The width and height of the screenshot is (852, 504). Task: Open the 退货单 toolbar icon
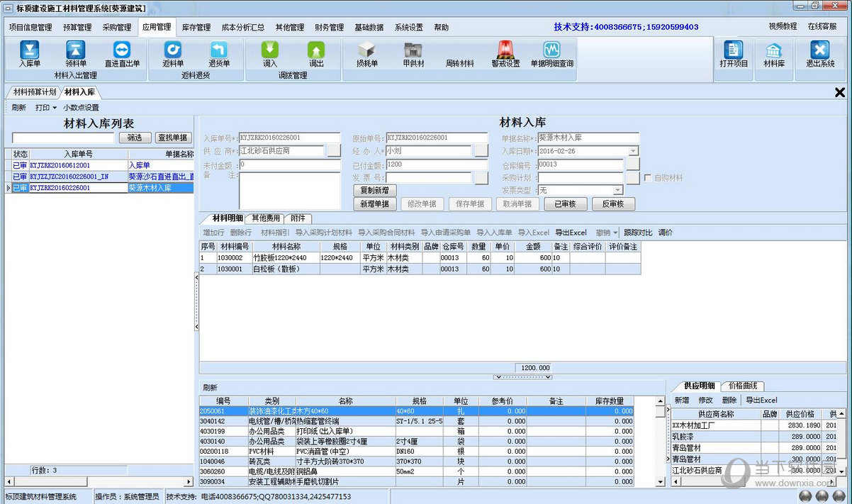coord(219,55)
